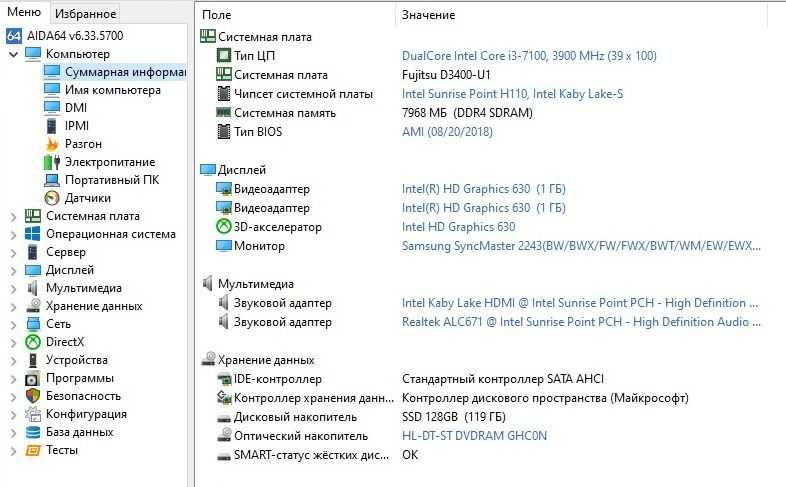The image size is (786, 487).
Task: Click the Системная плата tree icon
Action: tap(33, 216)
